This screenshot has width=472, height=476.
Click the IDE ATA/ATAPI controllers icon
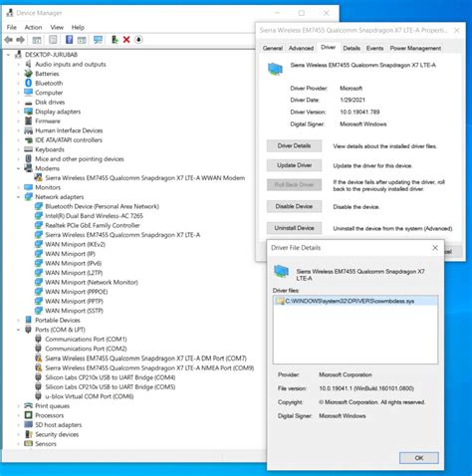point(29,139)
